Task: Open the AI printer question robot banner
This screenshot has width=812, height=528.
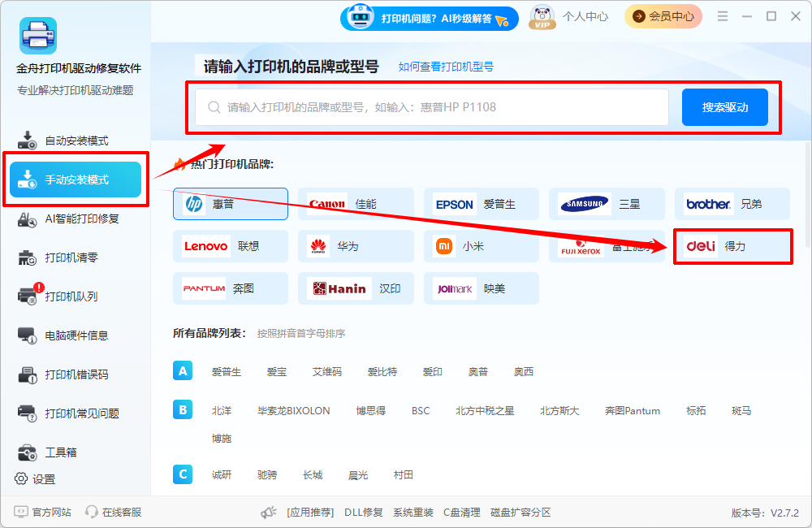Action: click(430, 18)
